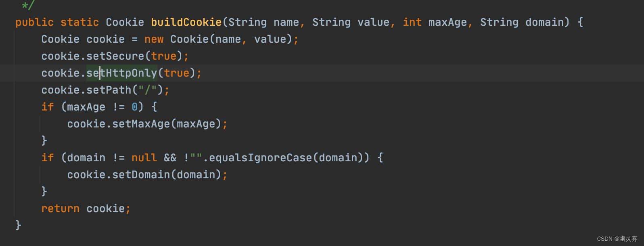Click setDomain in cookie.setDomain(domain)

[x=141, y=175]
